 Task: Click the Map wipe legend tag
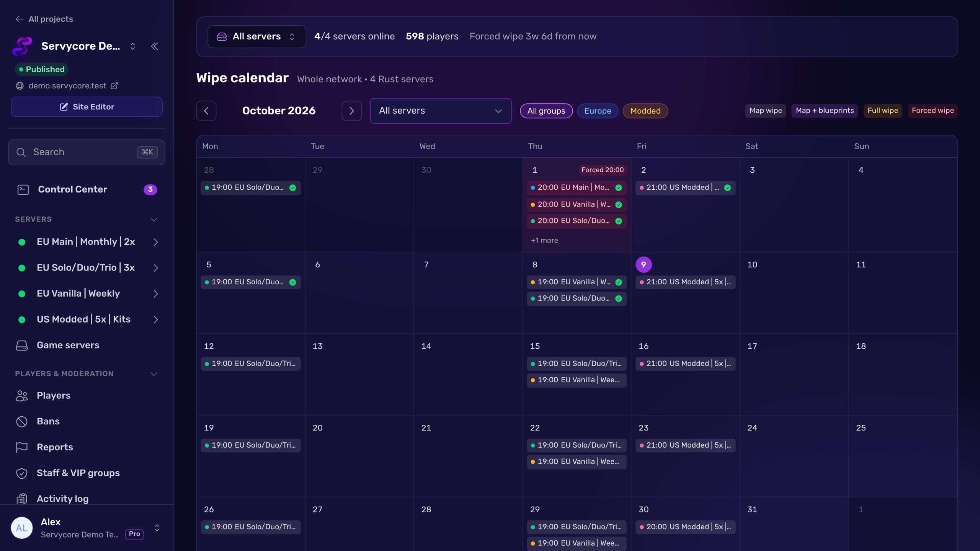point(766,111)
